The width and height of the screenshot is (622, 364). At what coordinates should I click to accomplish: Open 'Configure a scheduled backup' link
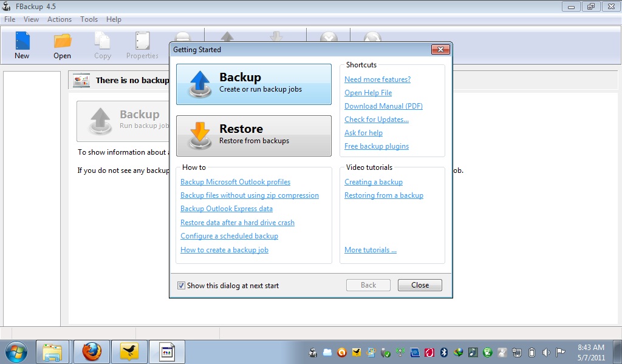tap(229, 235)
